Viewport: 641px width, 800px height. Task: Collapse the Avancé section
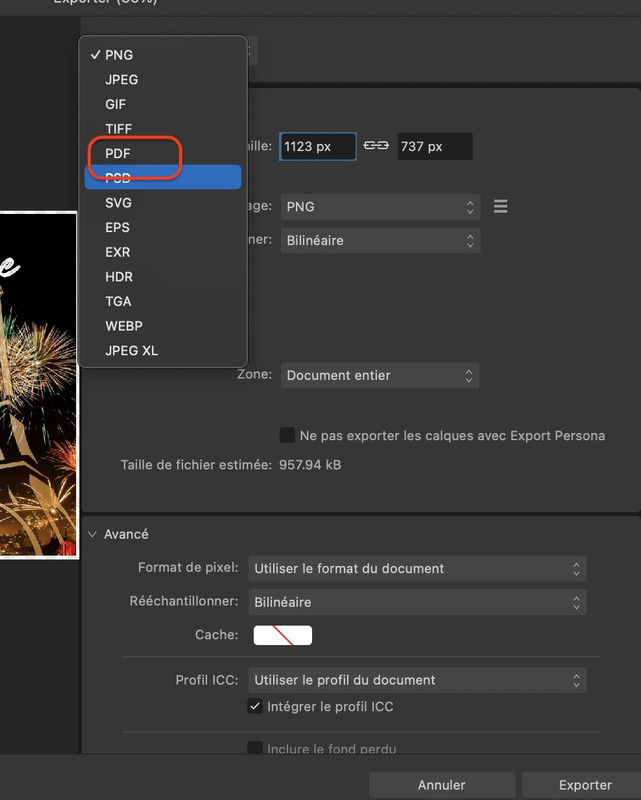pos(92,534)
